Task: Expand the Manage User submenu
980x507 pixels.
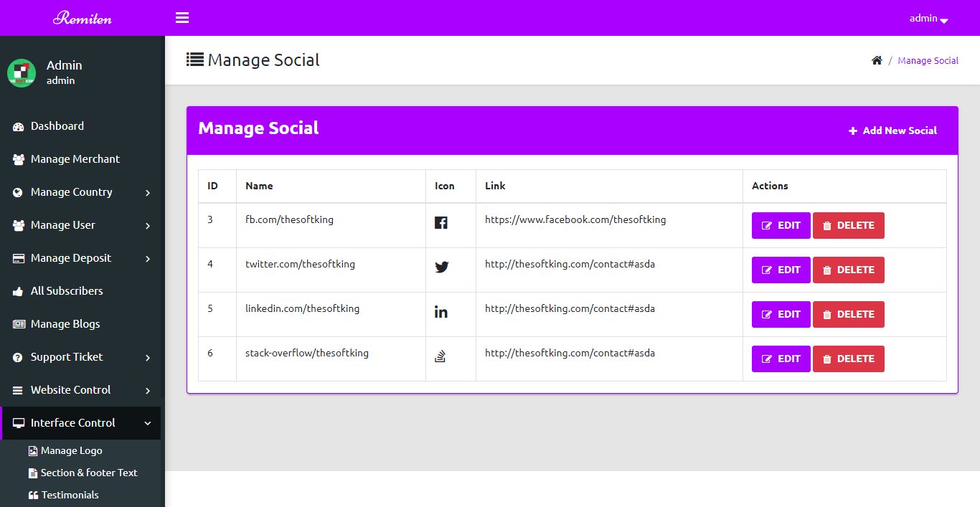Action: (x=82, y=225)
